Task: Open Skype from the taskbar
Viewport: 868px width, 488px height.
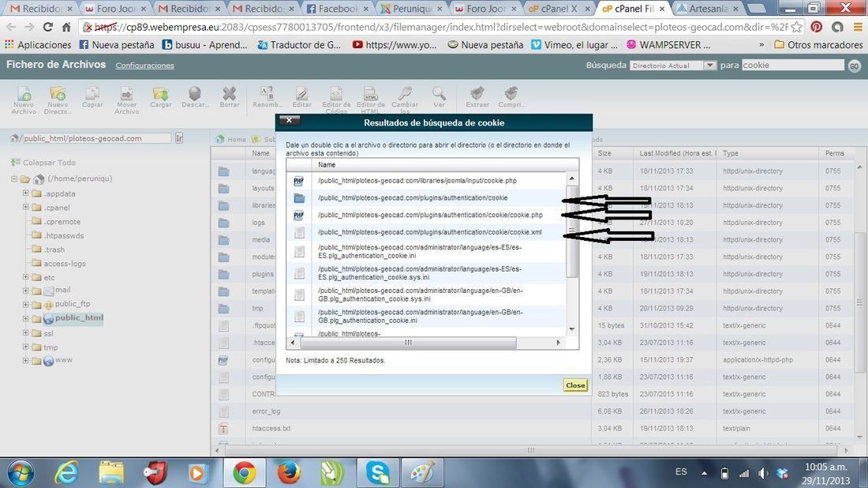Action: (378, 473)
